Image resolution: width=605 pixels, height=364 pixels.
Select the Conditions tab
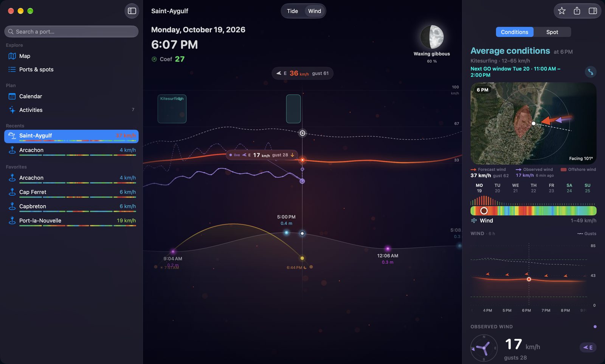click(x=514, y=32)
